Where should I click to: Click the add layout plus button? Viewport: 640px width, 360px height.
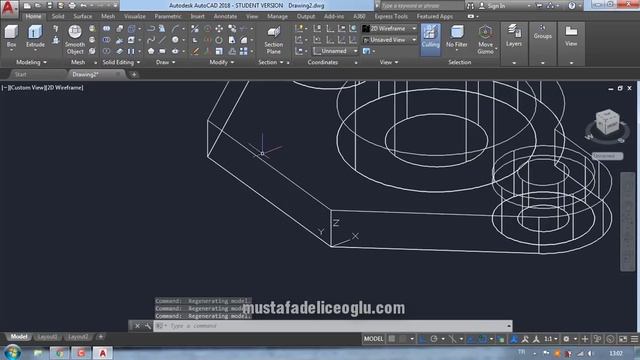[100, 337]
